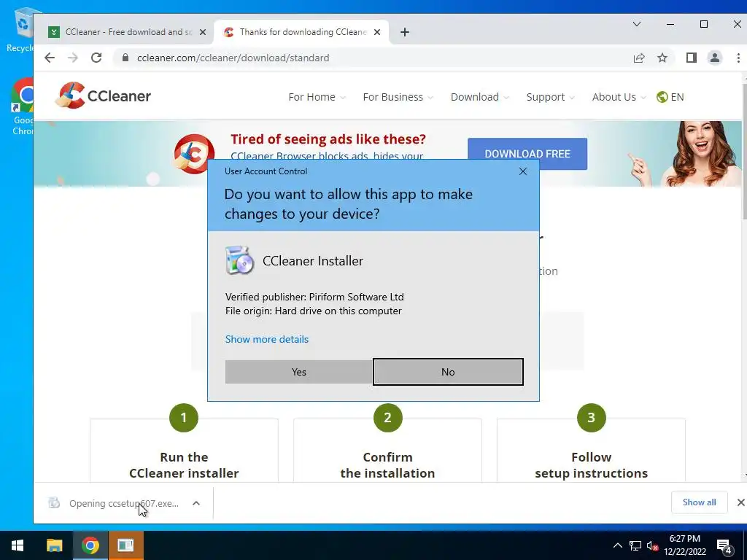The width and height of the screenshot is (747, 560).
Task: Open Show more details link
Action: (267, 339)
